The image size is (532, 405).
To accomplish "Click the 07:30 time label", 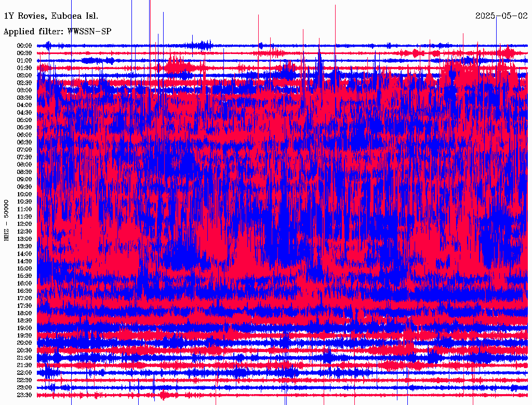I will click(x=24, y=157).
